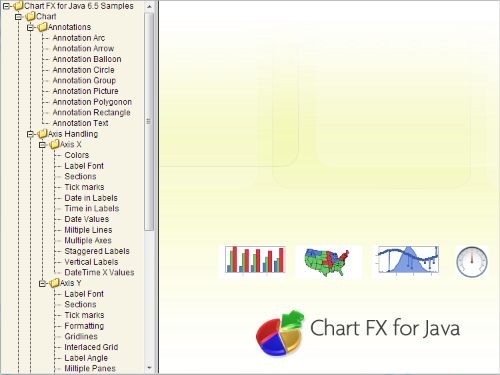Open the DateTime X Values sample
This screenshot has height=375, width=500.
[99, 272]
